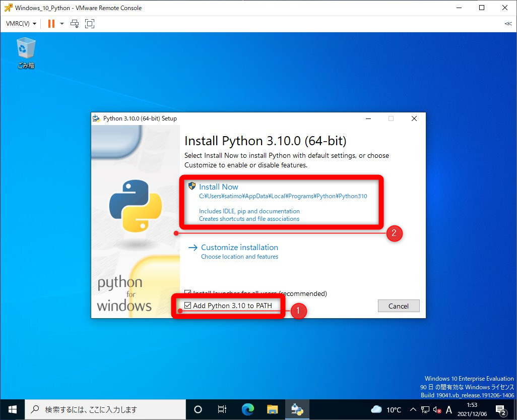Open the Start menu

click(x=12, y=409)
